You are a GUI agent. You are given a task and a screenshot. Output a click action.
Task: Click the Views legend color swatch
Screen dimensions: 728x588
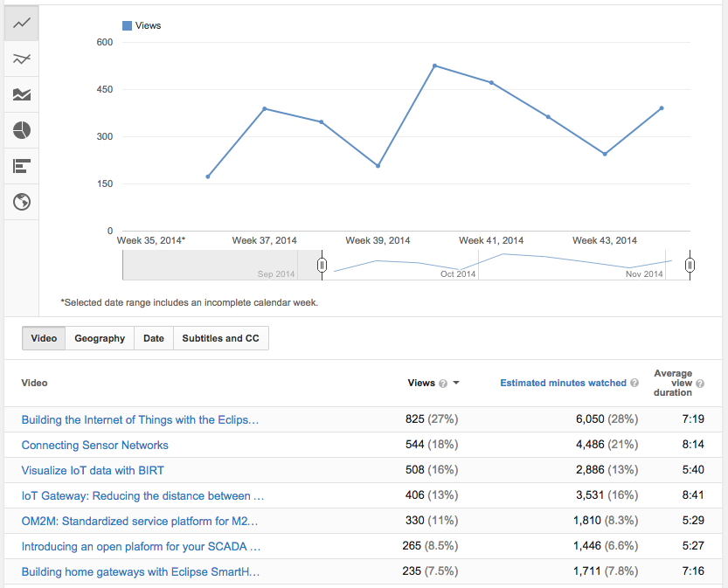click(x=127, y=25)
